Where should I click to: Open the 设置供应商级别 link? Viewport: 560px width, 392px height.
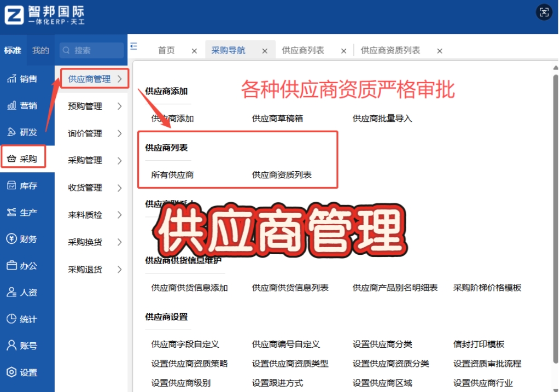pos(180,383)
